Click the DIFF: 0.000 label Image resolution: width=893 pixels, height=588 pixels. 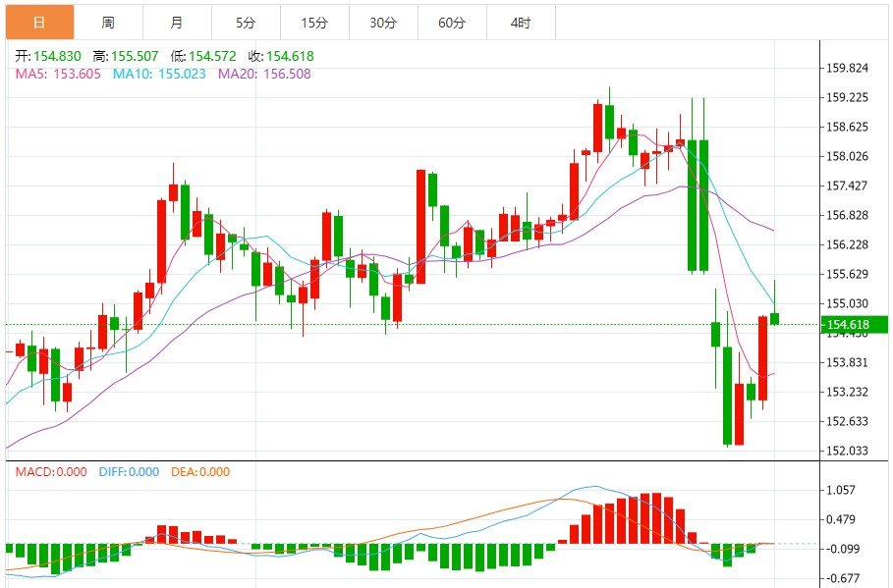[129, 472]
